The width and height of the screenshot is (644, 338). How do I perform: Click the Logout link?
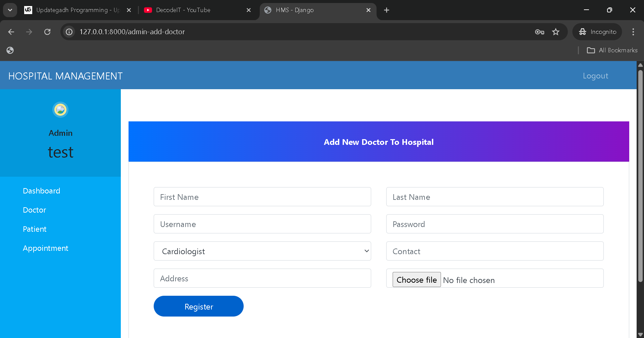coord(595,76)
